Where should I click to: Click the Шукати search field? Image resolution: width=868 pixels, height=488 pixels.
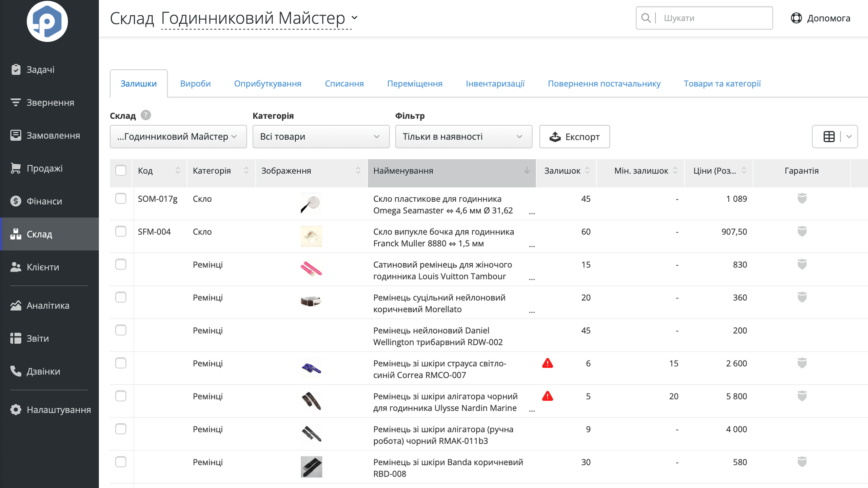(x=704, y=18)
